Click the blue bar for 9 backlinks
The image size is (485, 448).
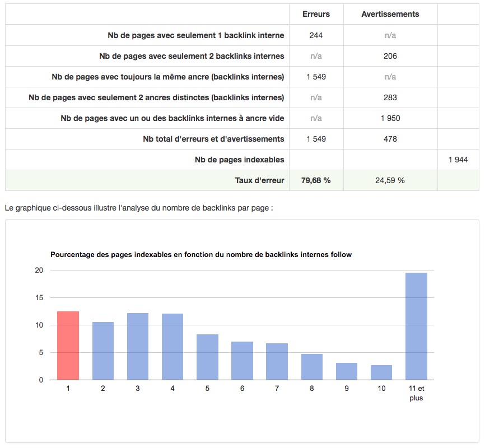(x=347, y=371)
